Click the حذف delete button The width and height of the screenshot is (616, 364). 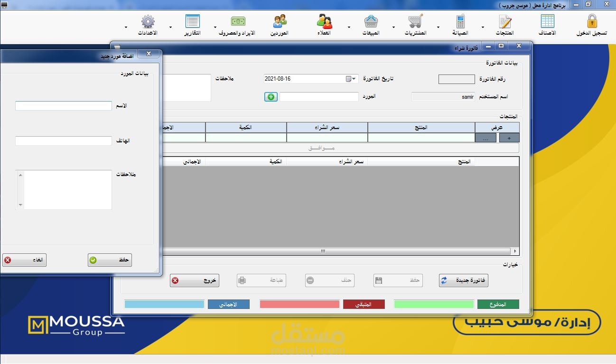coord(329,280)
